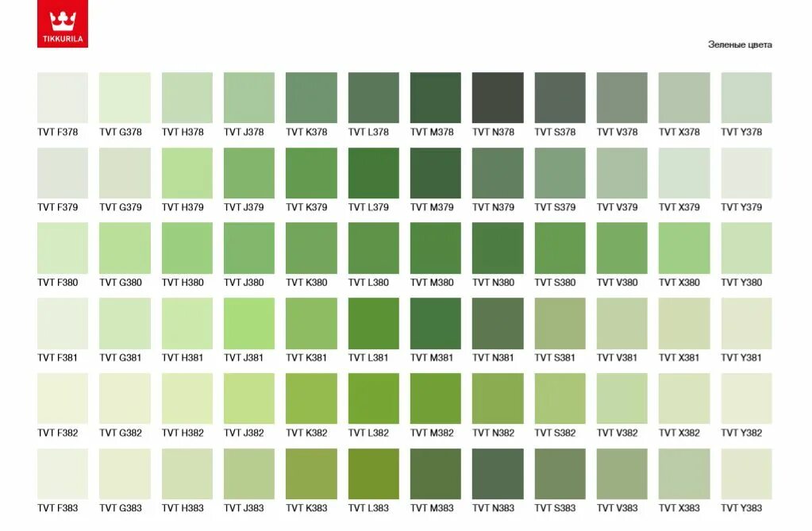Click the Tikkurila crown logo
Viewport: 812px width, 531px height.
pyautogui.click(x=63, y=24)
